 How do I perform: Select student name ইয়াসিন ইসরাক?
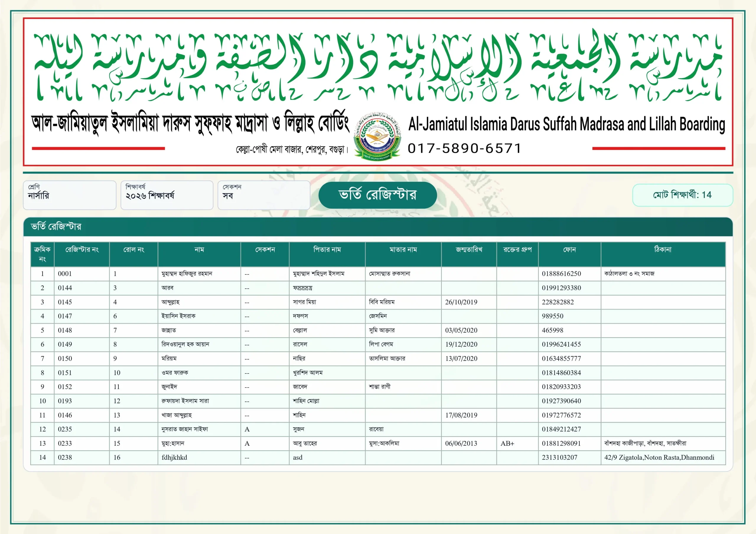(178, 316)
